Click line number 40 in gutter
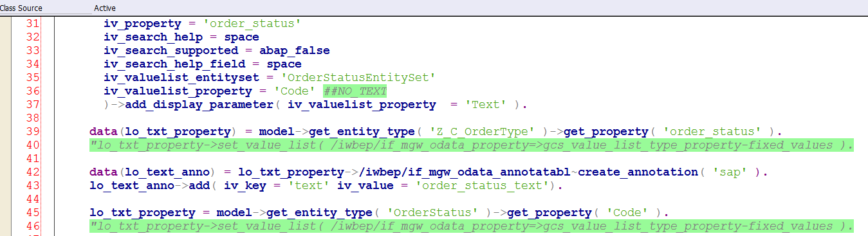This screenshot has height=236, width=868. click(33, 145)
